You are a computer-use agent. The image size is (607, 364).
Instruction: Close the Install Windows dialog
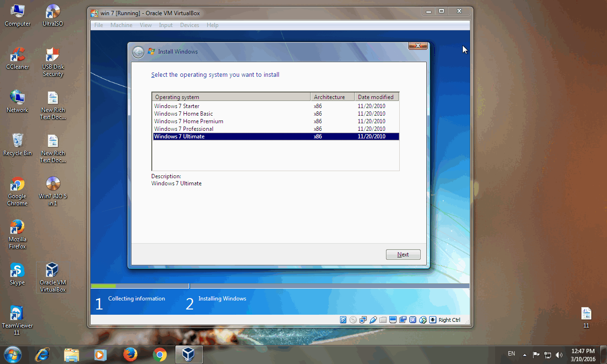pyautogui.click(x=418, y=45)
